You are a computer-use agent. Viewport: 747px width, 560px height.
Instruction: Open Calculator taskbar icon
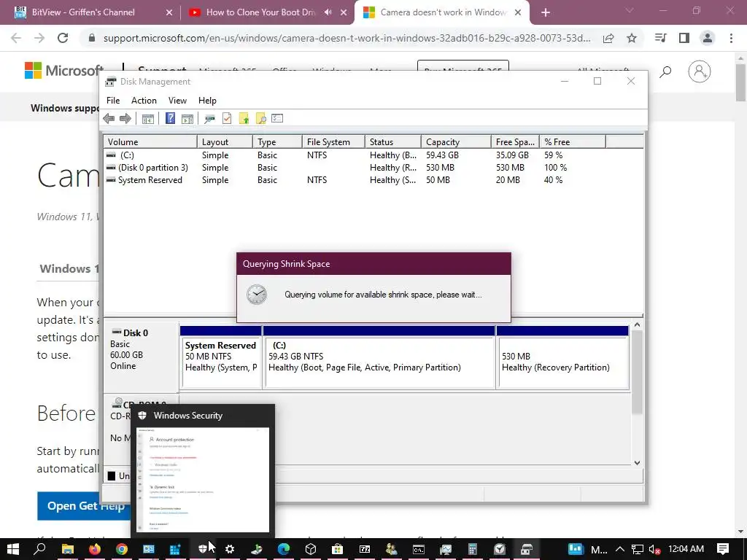472,549
